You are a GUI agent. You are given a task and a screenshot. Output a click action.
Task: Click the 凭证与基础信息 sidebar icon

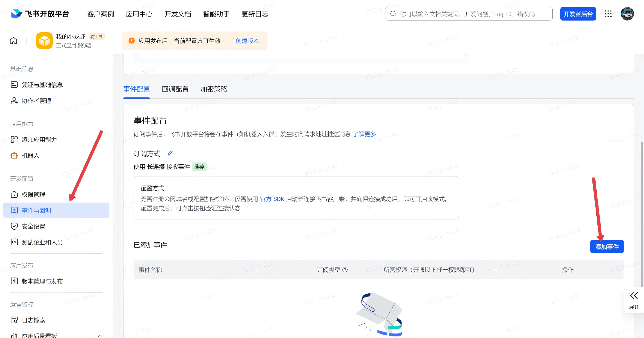pyautogui.click(x=14, y=85)
